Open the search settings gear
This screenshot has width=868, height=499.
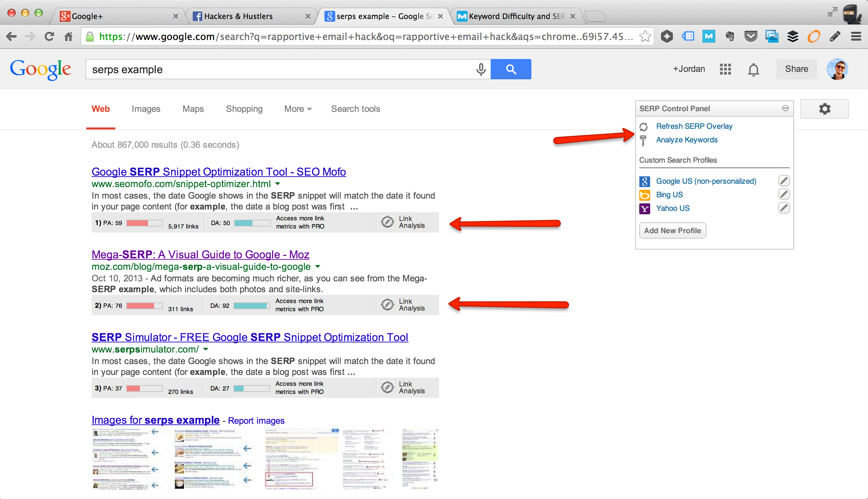coord(825,109)
